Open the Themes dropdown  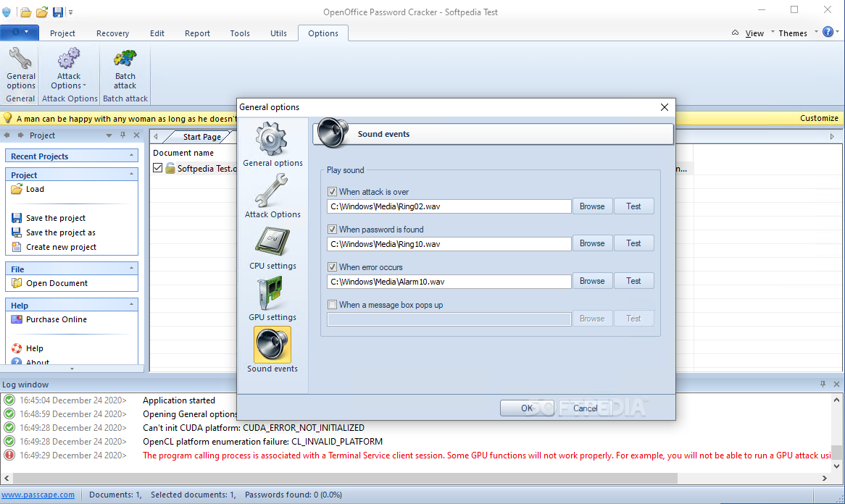click(x=793, y=33)
